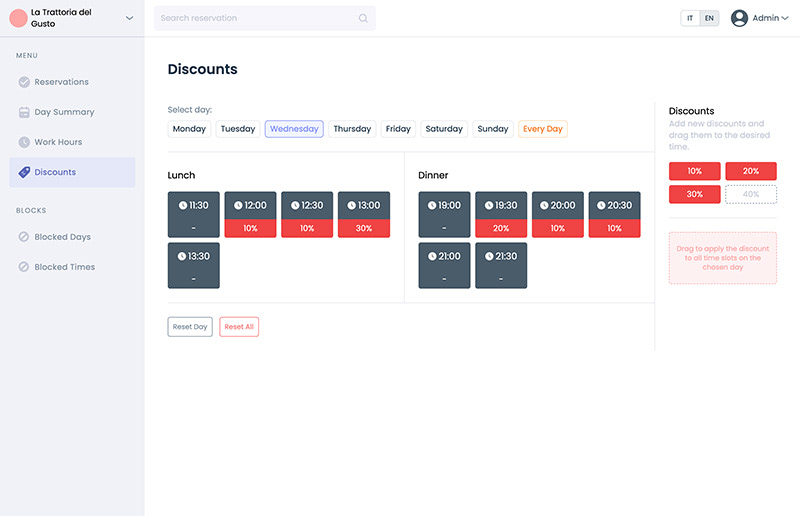Click the clock icon on 19:30 slot

tap(489, 206)
